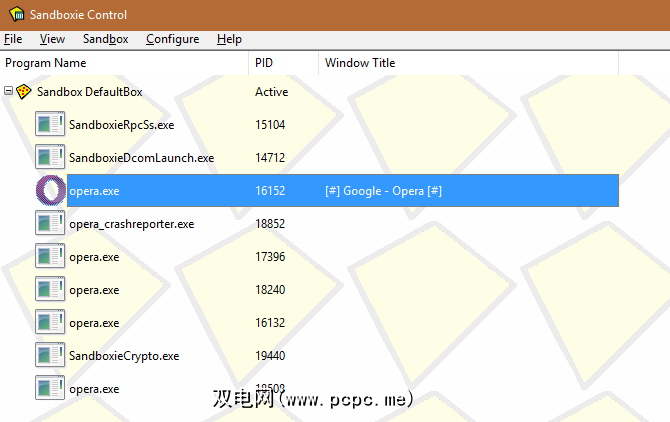Viewport: 670px width, 422px height.
Task: Select the SandboxieRpcSs.exe row name
Action: pos(121,125)
